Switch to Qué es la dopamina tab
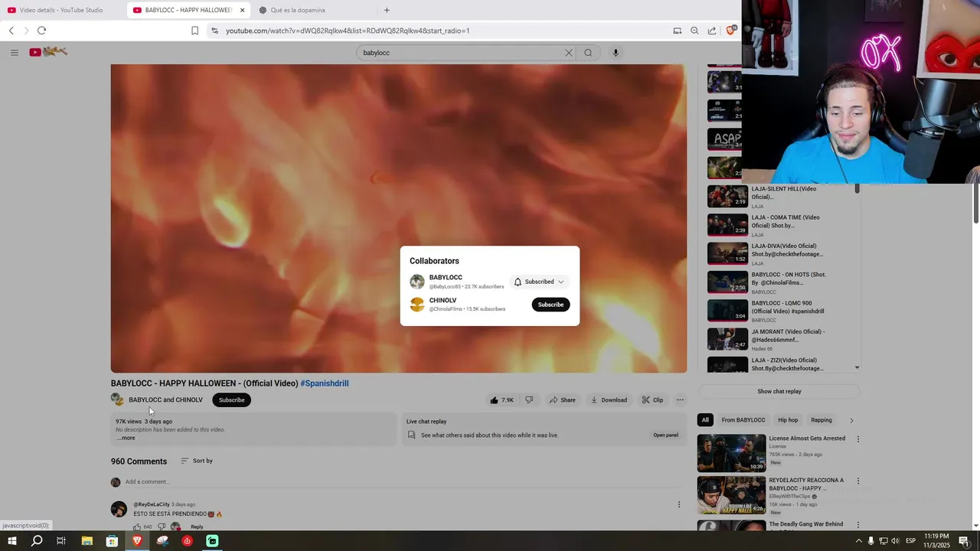This screenshot has width=980, height=551. [x=298, y=10]
